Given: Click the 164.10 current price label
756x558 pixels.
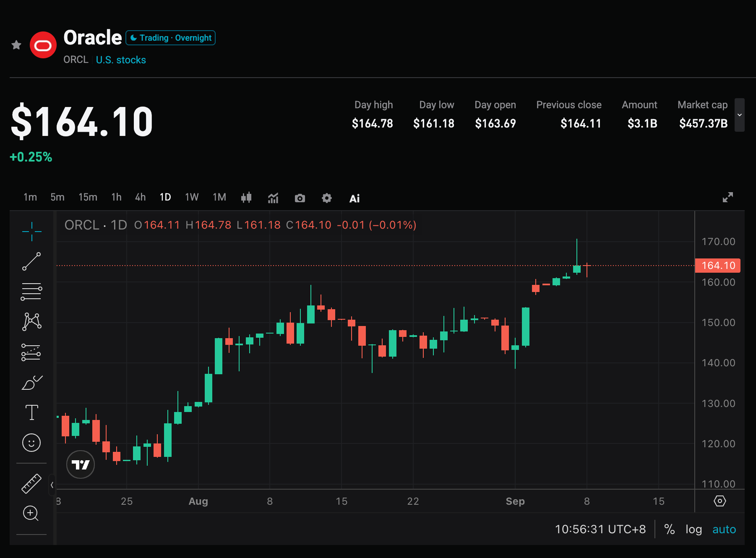Looking at the screenshot, I should coord(718,266).
